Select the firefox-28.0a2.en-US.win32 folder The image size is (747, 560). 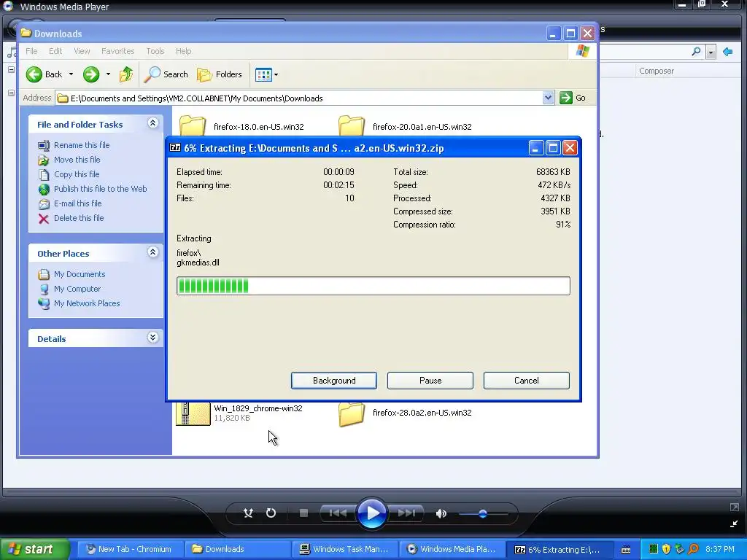(x=422, y=413)
